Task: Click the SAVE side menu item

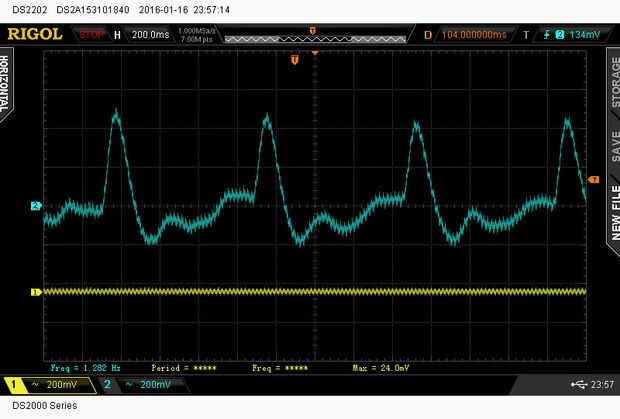Action: pyautogui.click(x=615, y=146)
